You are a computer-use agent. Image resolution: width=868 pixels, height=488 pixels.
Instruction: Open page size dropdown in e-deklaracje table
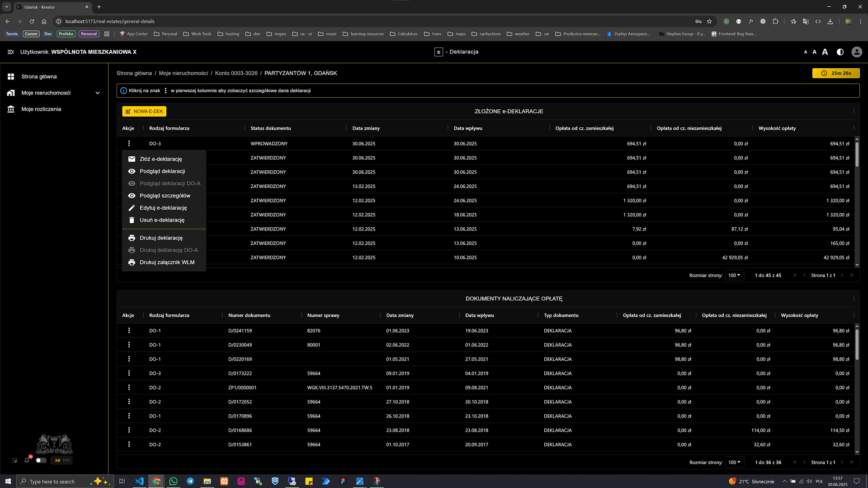pyautogui.click(x=734, y=275)
